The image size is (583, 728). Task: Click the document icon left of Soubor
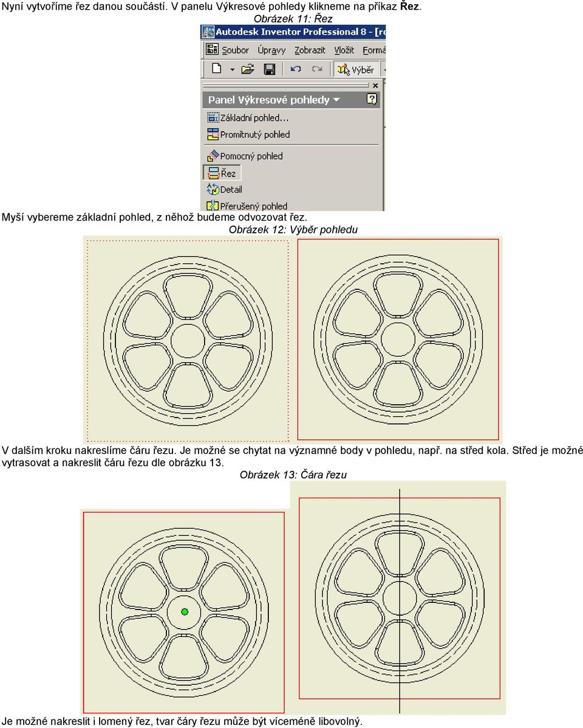click(x=212, y=49)
